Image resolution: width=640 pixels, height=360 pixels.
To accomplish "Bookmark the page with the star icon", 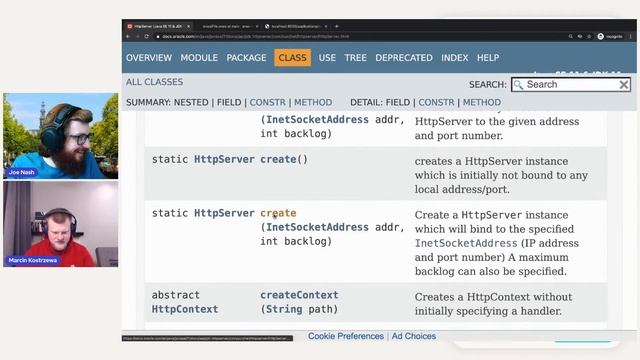I will coord(589,36).
